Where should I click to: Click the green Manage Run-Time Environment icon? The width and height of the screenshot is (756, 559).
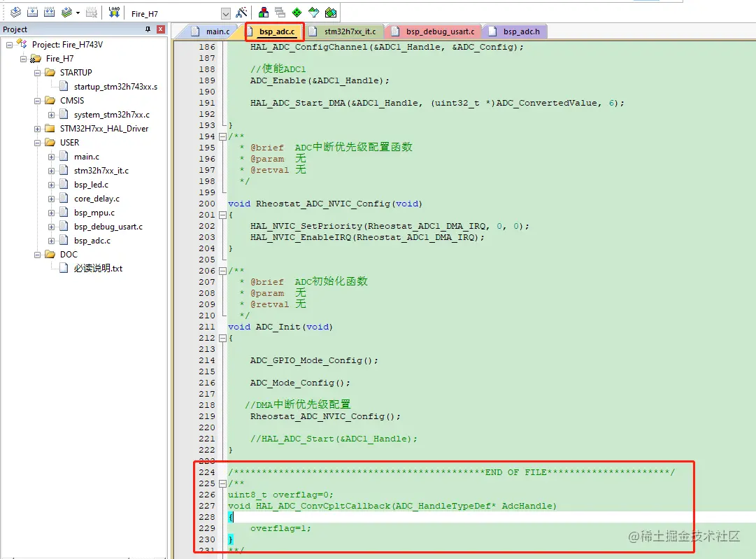[x=297, y=13]
